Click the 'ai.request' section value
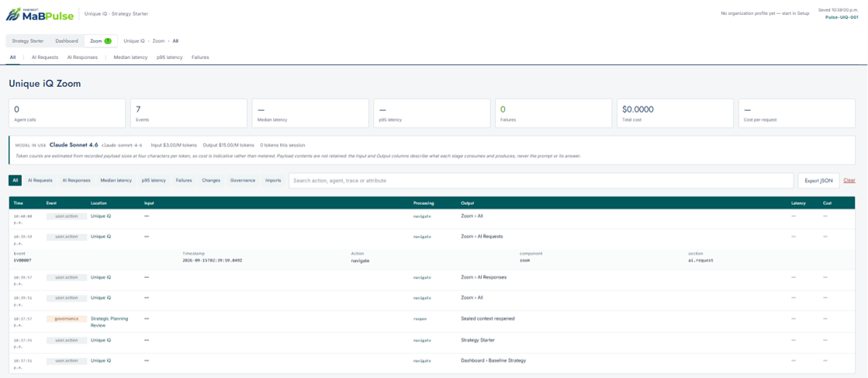 point(700,260)
